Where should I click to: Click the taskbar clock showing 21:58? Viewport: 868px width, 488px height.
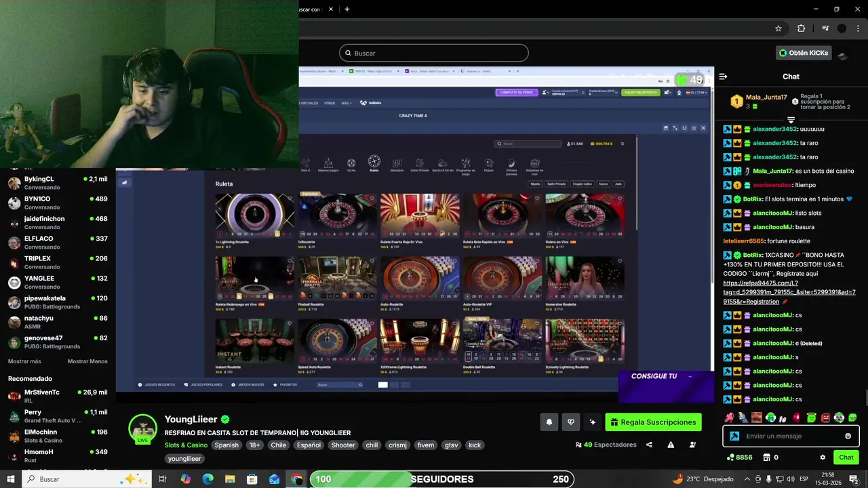828,479
